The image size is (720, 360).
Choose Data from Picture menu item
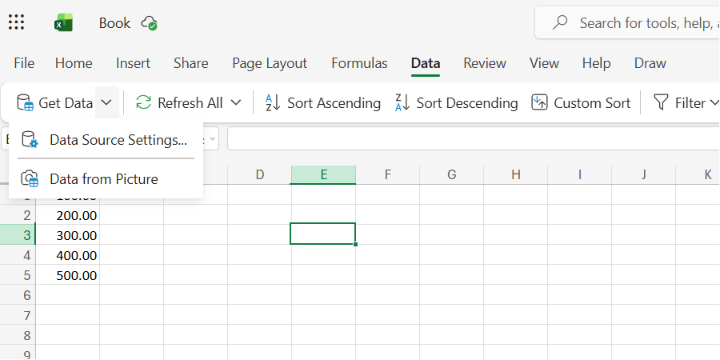[x=106, y=179]
